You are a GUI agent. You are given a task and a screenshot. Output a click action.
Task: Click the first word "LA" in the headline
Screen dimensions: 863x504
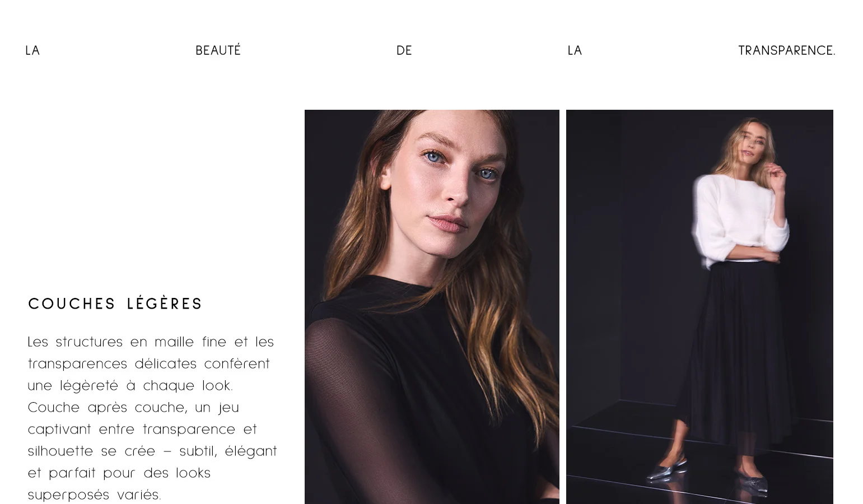(x=32, y=50)
